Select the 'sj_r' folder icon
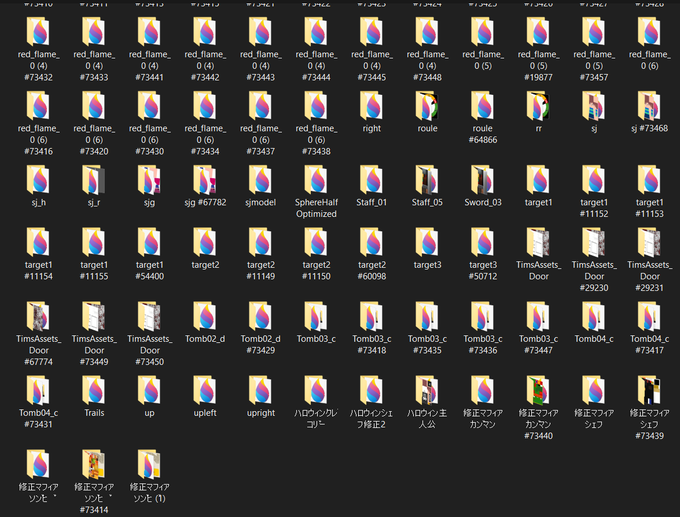Viewport: 680px width, 517px height. pos(94,180)
